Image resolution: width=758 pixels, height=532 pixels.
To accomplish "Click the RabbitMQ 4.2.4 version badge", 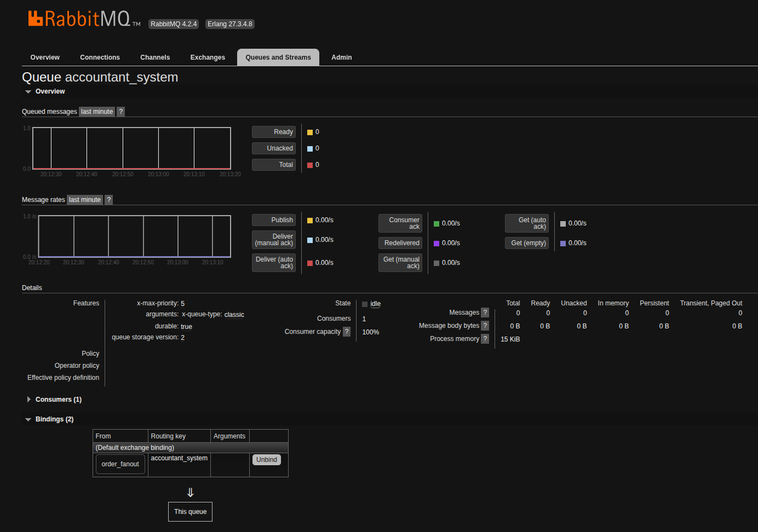I will tap(174, 24).
